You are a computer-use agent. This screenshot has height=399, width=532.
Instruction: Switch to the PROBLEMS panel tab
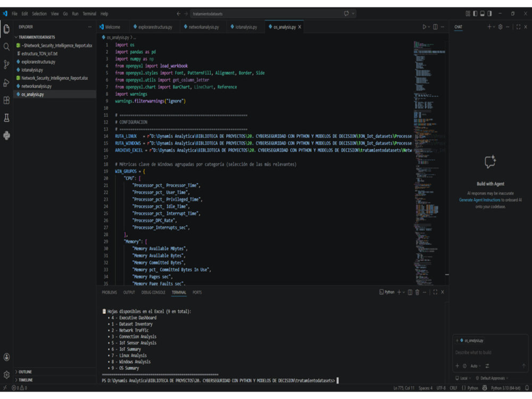[x=109, y=292]
